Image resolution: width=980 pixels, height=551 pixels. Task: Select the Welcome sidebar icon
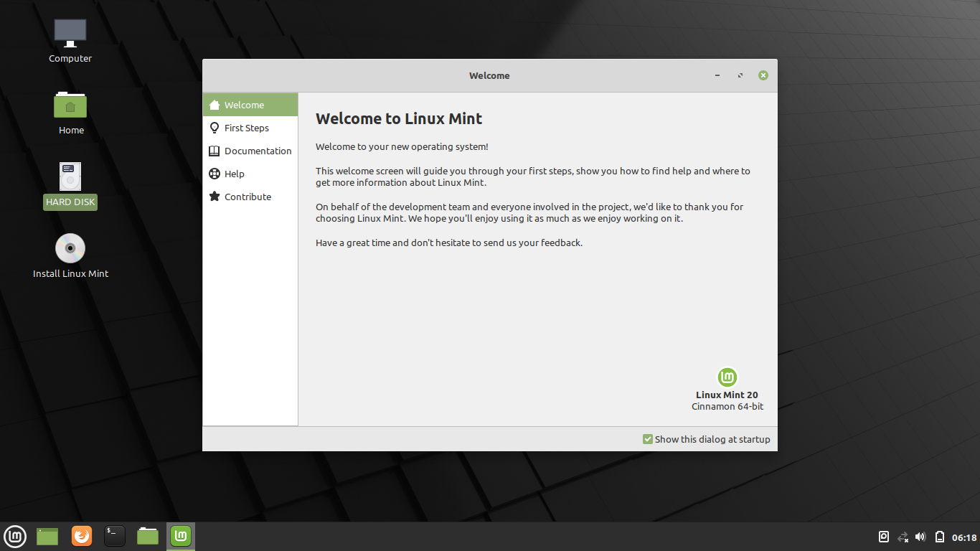pos(214,104)
